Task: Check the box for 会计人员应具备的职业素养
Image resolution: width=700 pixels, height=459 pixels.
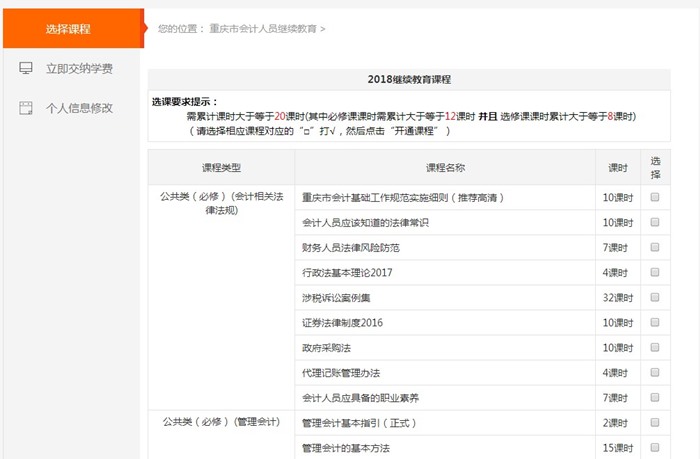Action: [655, 397]
